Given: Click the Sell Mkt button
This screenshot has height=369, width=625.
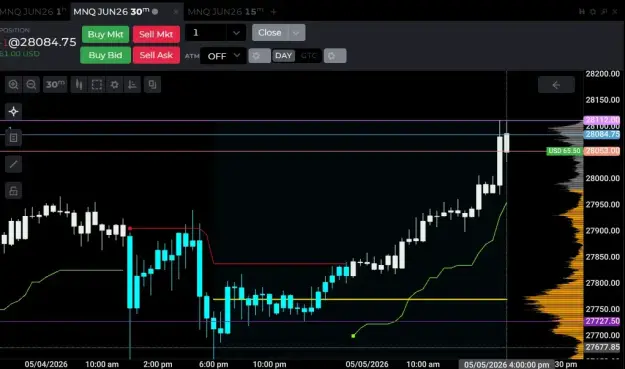Looking at the screenshot, I should [x=156, y=34].
